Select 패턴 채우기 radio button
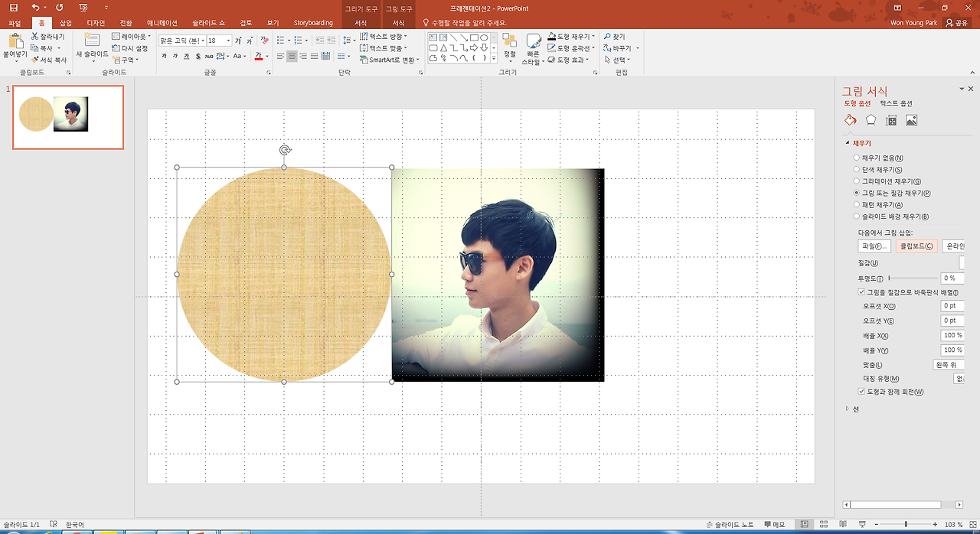The height and width of the screenshot is (534, 980). 857,205
